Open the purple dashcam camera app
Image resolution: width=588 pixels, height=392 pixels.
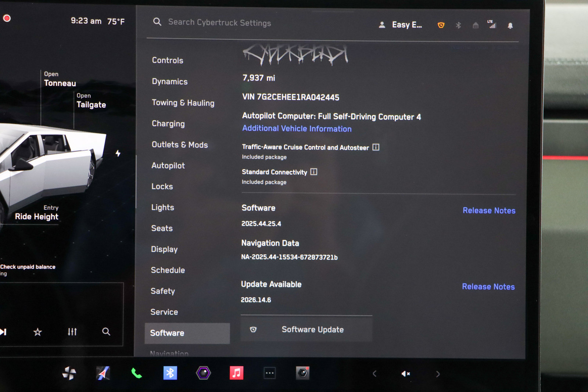click(x=203, y=373)
